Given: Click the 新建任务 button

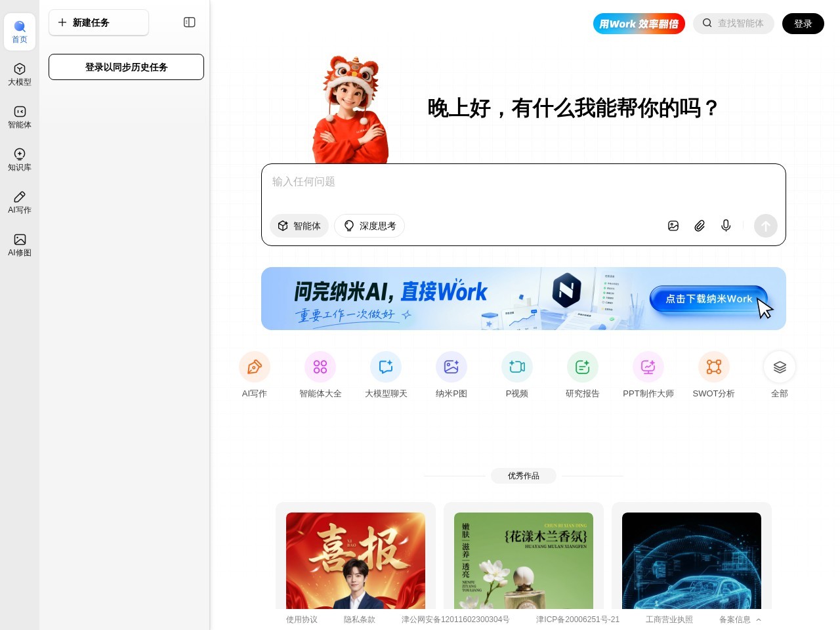Looking at the screenshot, I should tap(98, 22).
